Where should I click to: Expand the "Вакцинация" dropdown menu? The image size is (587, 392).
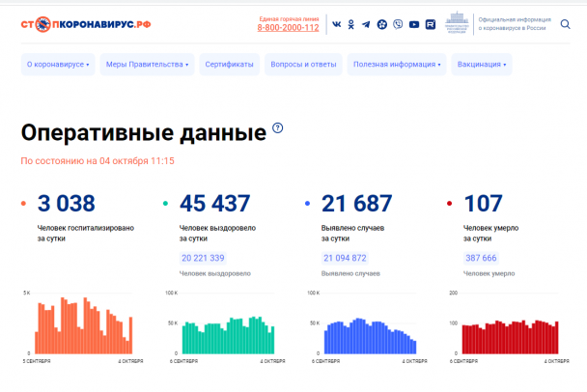481,65
